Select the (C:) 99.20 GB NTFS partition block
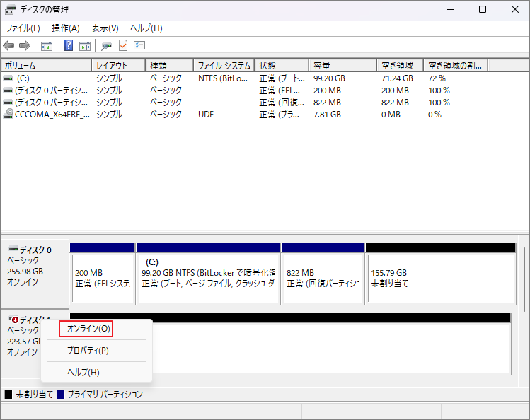Viewport: 530px width, 420px height. pos(208,274)
